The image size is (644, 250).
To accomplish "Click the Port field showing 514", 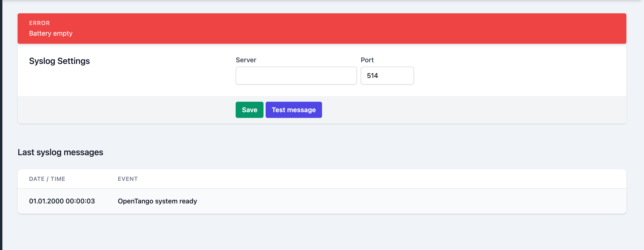I will coord(387,75).
